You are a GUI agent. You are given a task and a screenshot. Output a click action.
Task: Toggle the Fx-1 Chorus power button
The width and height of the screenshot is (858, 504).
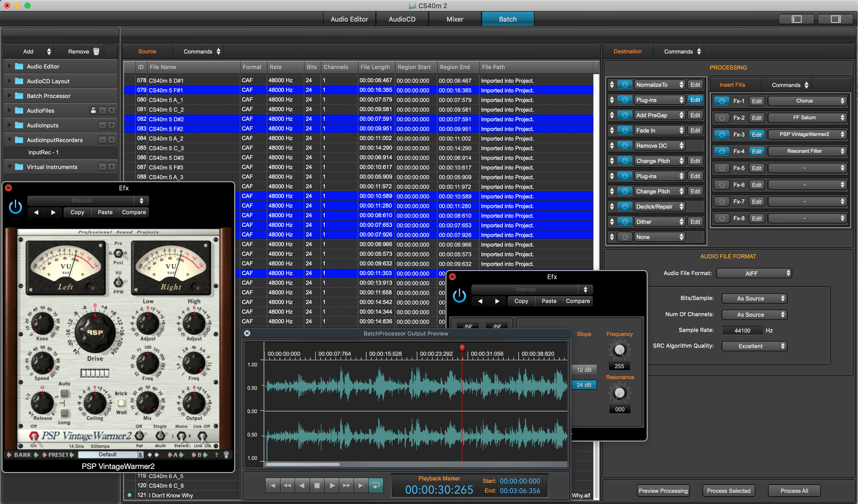coord(722,101)
